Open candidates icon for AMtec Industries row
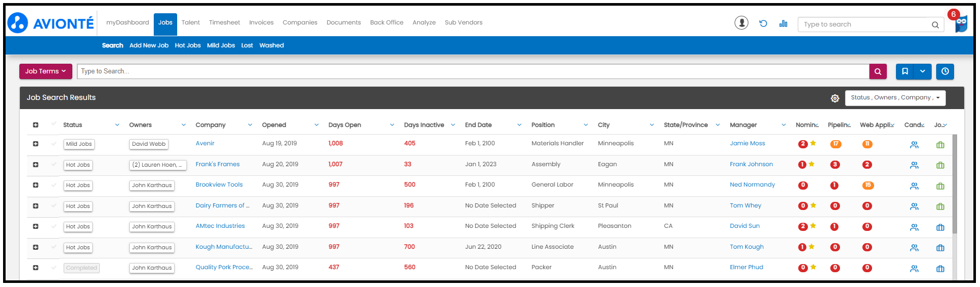The image size is (980, 287). click(x=914, y=227)
